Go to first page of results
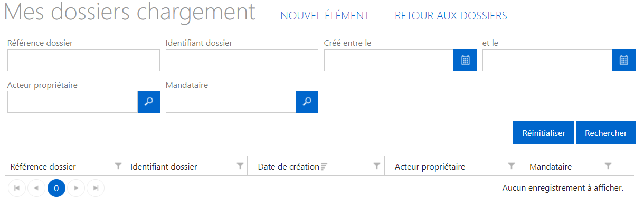The height and width of the screenshot is (198, 644). click(x=16, y=188)
